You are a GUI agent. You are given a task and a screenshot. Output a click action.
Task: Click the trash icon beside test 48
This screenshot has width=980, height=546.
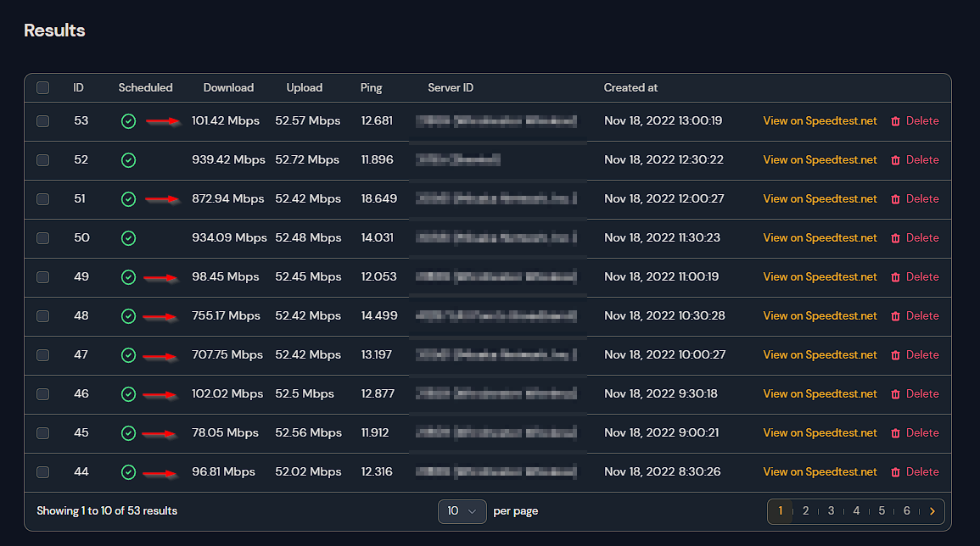895,315
